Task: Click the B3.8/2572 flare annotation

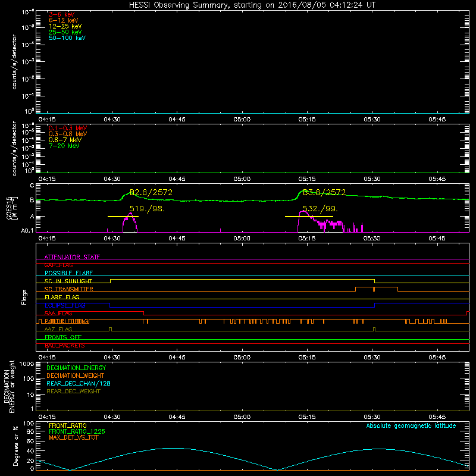Action: [324, 192]
